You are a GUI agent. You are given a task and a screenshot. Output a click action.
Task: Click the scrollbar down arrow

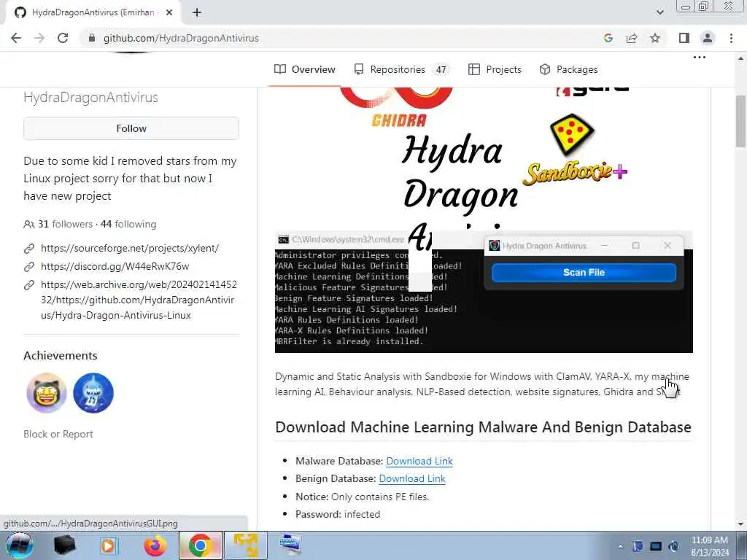[741, 524]
